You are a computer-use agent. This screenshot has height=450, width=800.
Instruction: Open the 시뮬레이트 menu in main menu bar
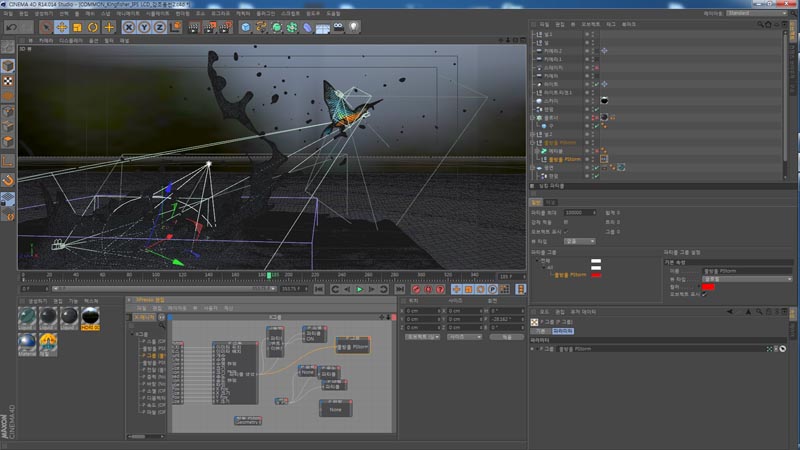(157, 14)
